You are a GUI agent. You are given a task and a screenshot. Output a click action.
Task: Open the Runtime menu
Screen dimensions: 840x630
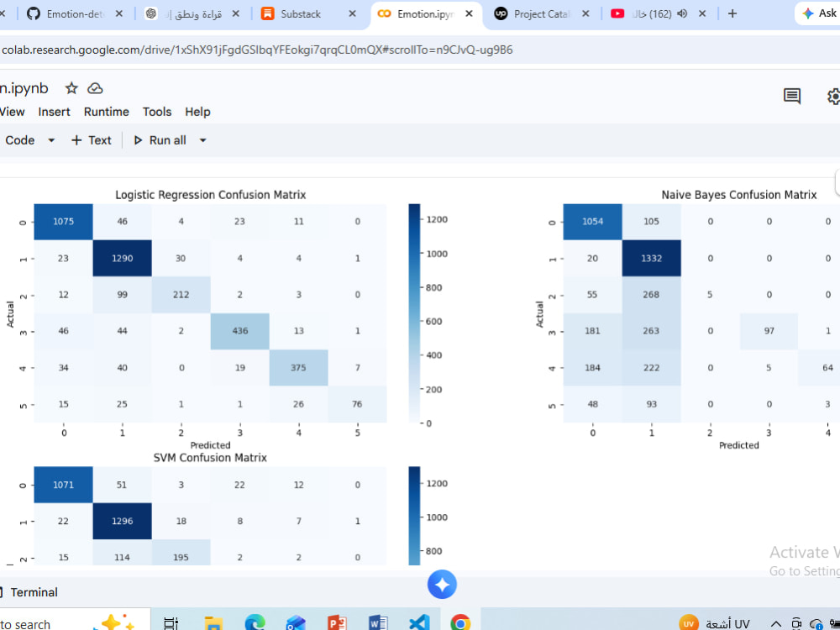tap(106, 112)
